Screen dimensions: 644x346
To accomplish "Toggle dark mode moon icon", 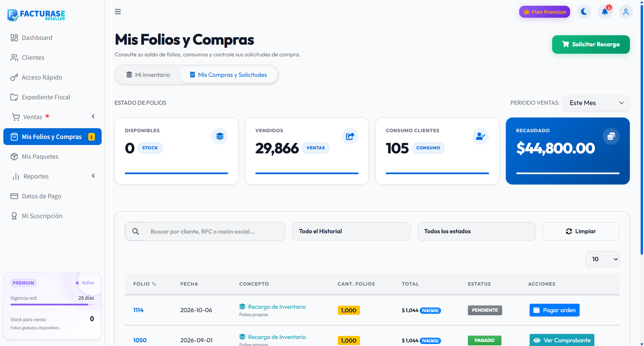I will [584, 12].
